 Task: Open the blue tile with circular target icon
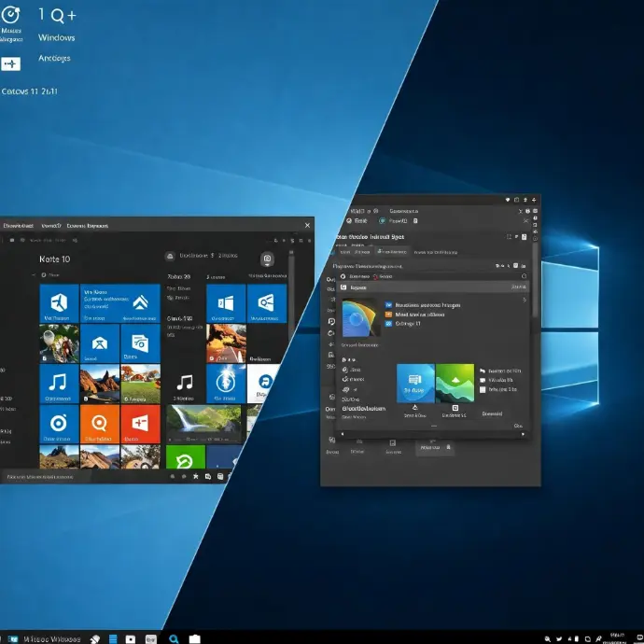(x=59, y=424)
